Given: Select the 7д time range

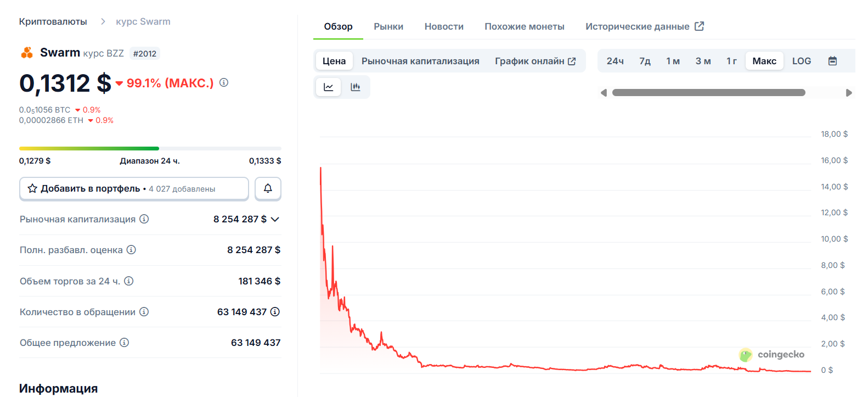Looking at the screenshot, I should tap(645, 61).
